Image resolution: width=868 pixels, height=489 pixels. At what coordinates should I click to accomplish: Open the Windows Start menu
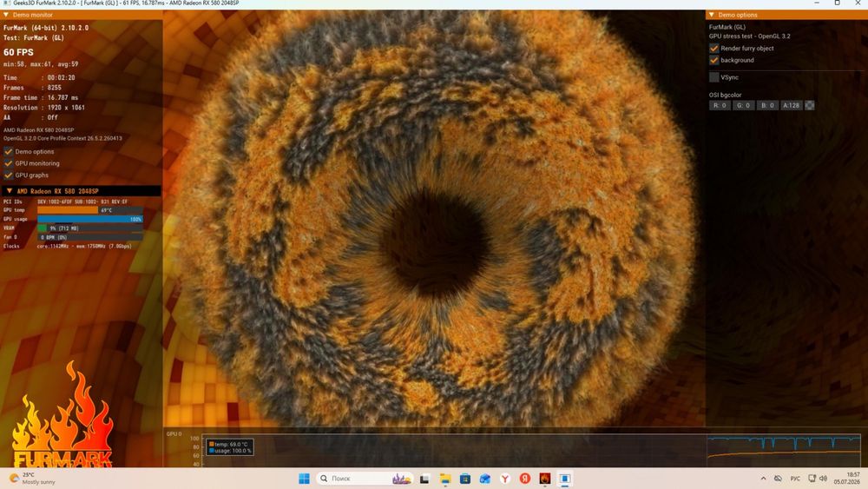click(x=304, y=479)
